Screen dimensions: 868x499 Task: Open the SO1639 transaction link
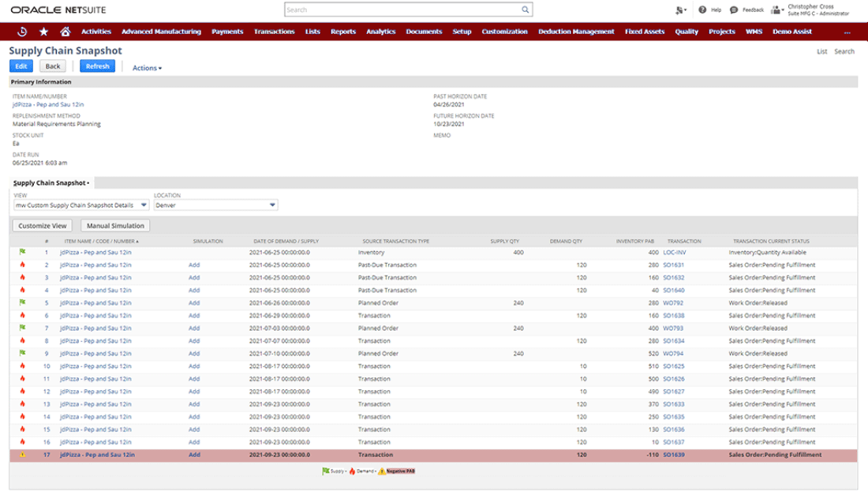(673, 455)
